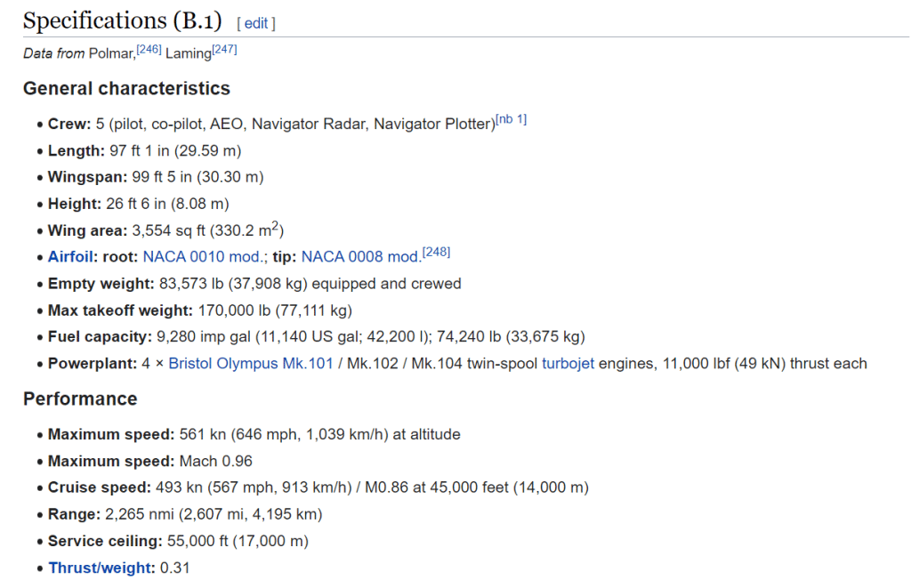Open the nb 1 footnote after Crew
911x588 pixels.
[511, 120]
